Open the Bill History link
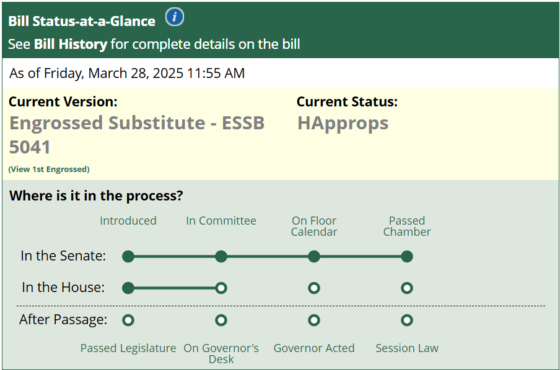 point(70,44)
